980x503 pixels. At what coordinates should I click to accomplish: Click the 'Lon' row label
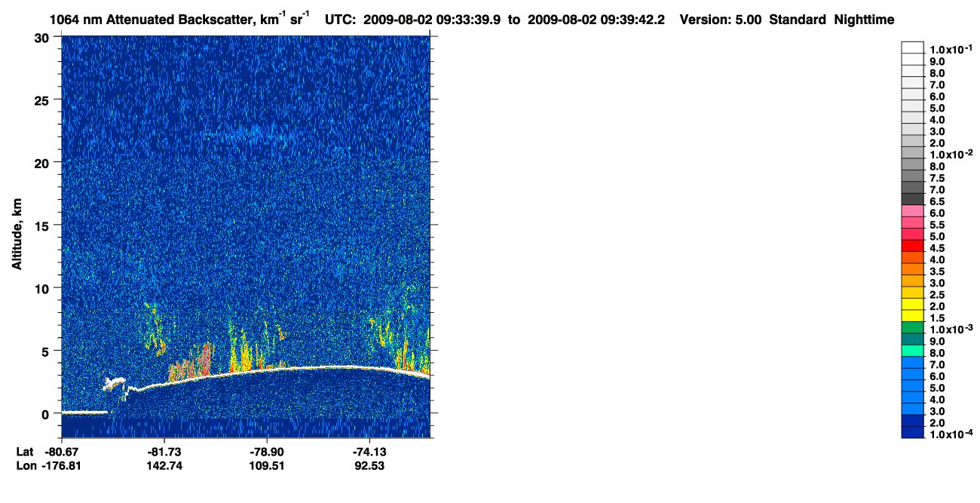point(25,465)
